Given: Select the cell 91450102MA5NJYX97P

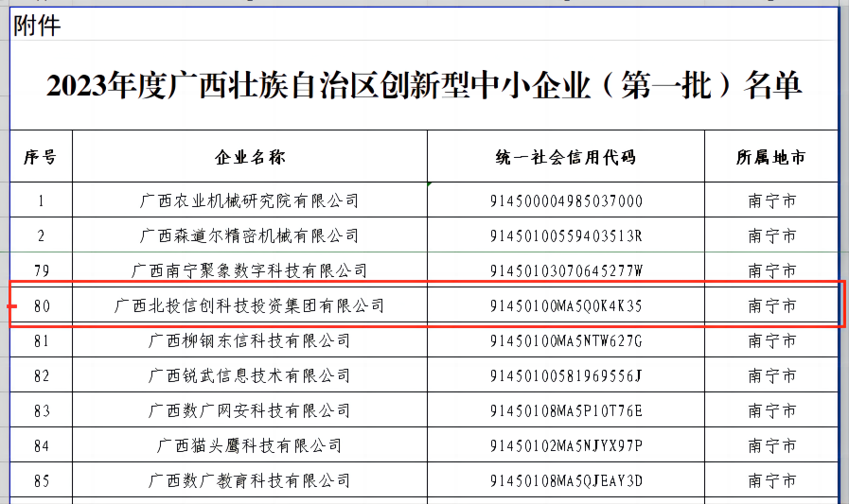Looking at the screenshot, I should point(566,445).
